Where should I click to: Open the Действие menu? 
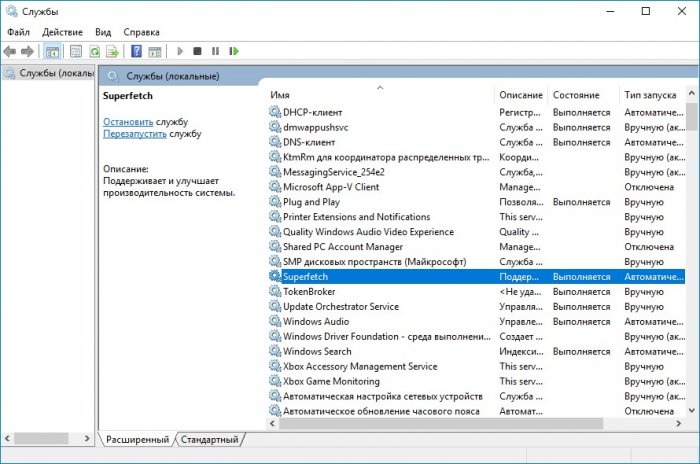(x=62, y=32)
